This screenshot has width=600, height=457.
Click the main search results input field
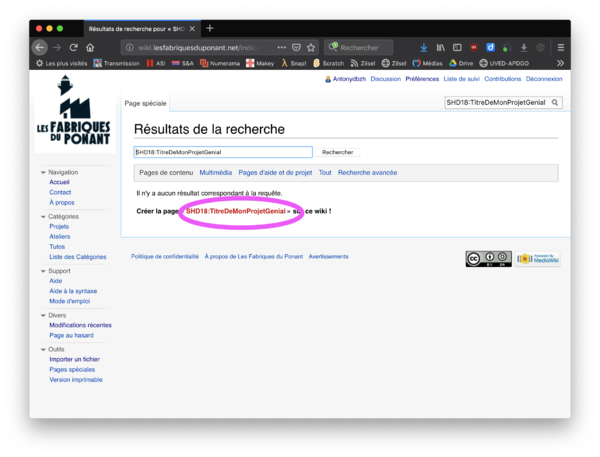(222, 152)
